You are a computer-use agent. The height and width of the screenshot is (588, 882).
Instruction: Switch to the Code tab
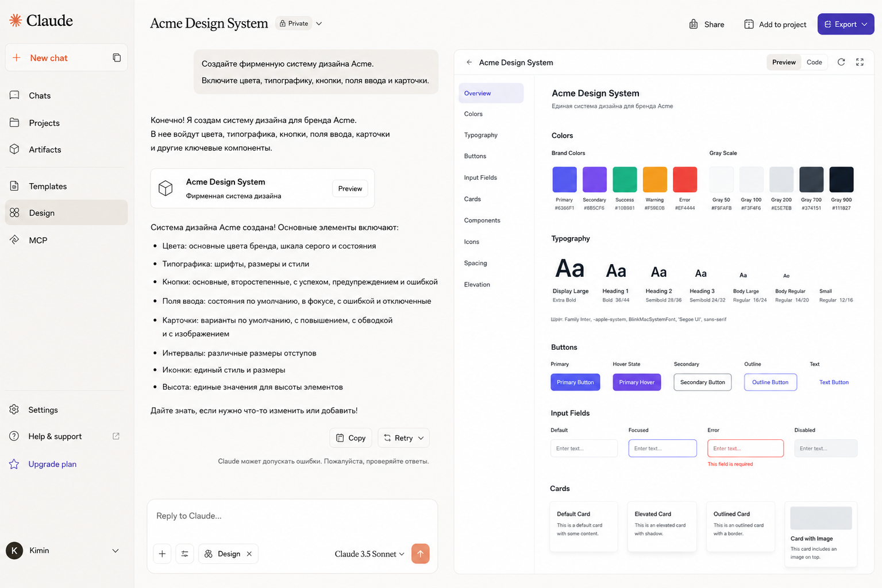(x=814, y=62)
